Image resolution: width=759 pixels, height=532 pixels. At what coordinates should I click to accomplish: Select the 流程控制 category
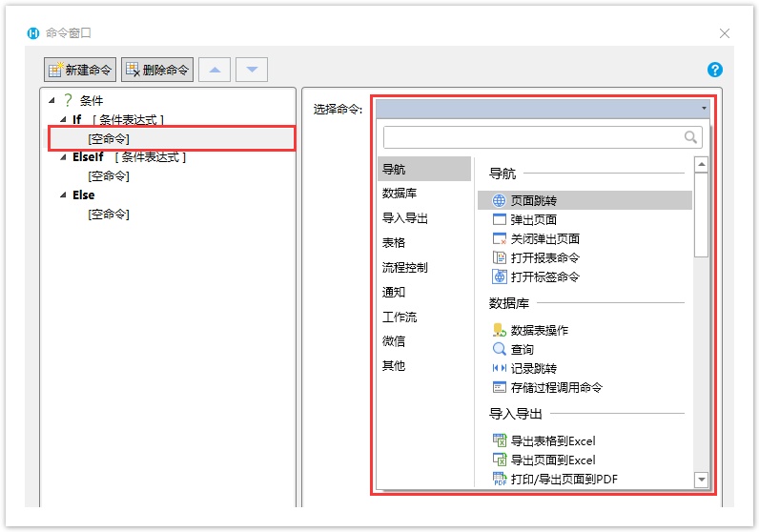coord(404,267)
